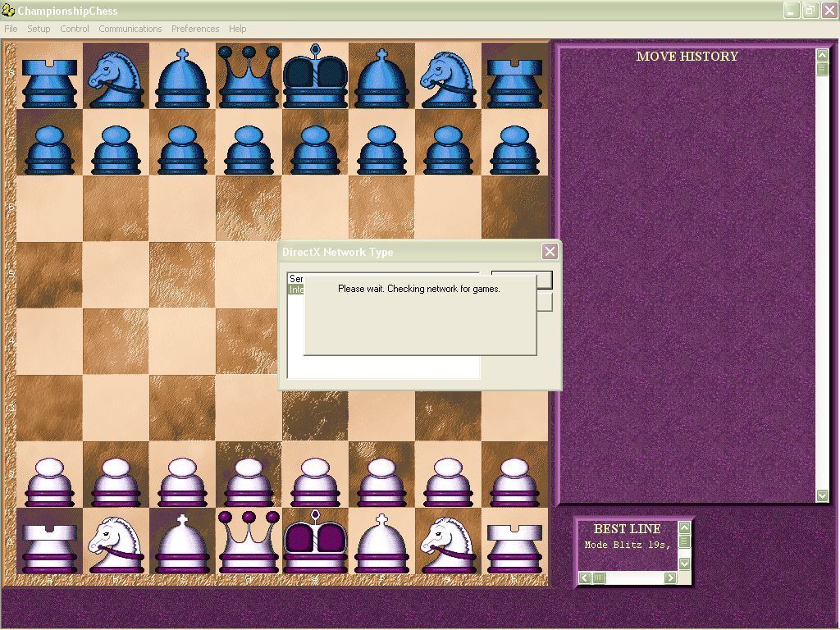Open the Setup menu
This screenshot has height=630, width=840.
38,29
